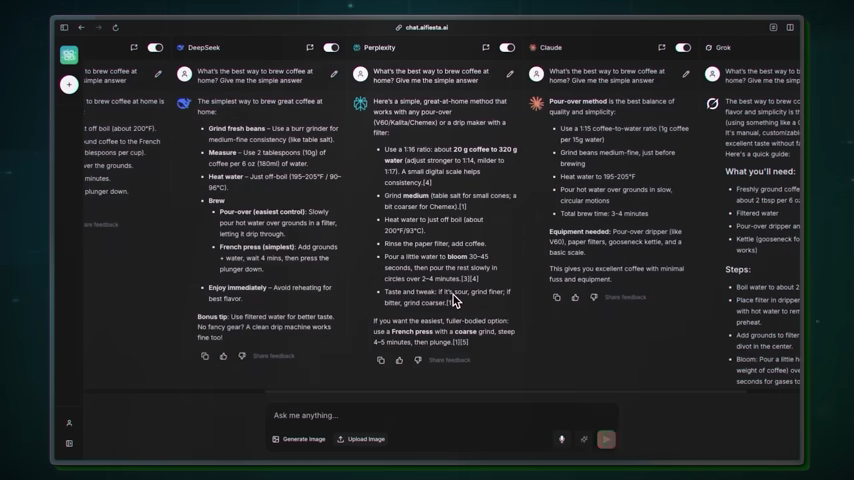Share feedback on DeepSeek response
This screenshot has height=480, width=854.
coord(273,356)
